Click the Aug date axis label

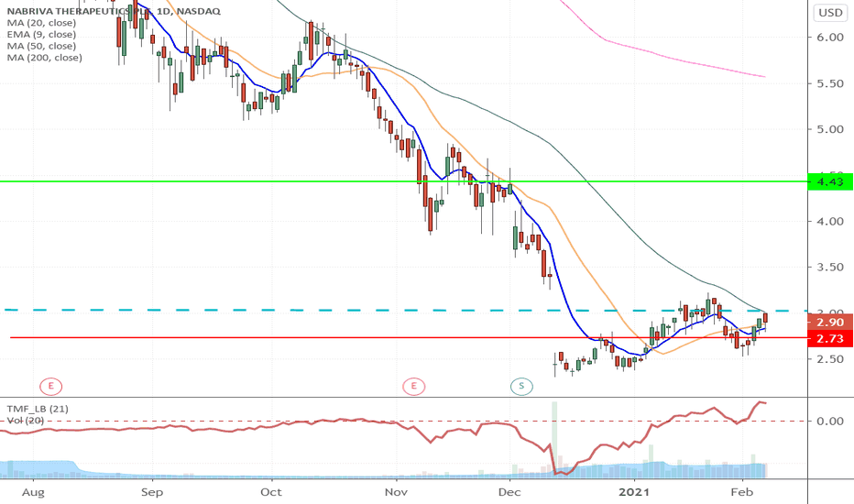coord(33,493)
